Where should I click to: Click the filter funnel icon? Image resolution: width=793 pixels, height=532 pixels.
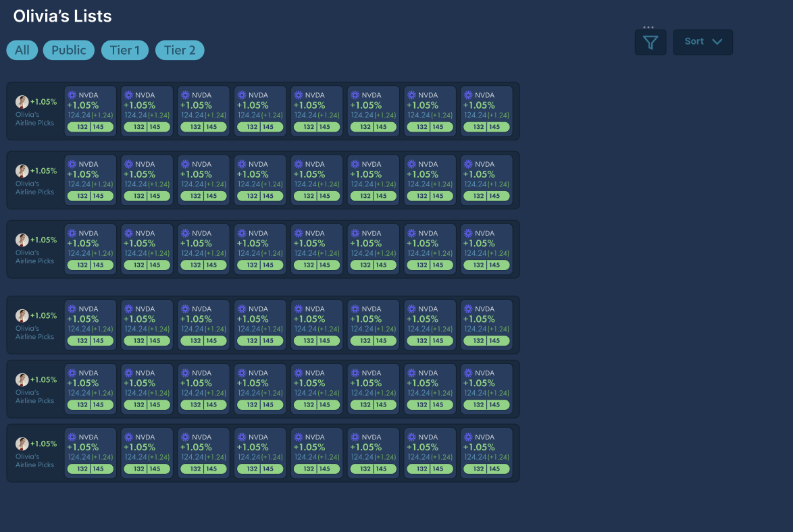(x=649, y=42)
